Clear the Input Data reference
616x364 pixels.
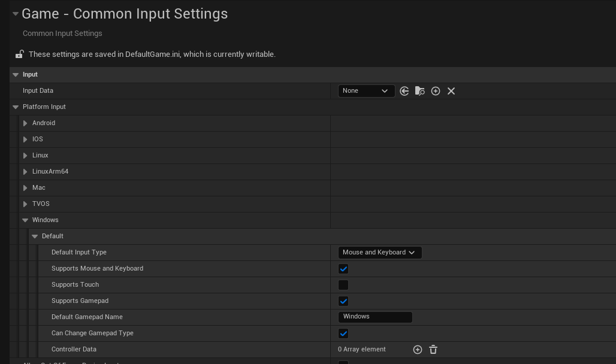[x=451, y=91]
